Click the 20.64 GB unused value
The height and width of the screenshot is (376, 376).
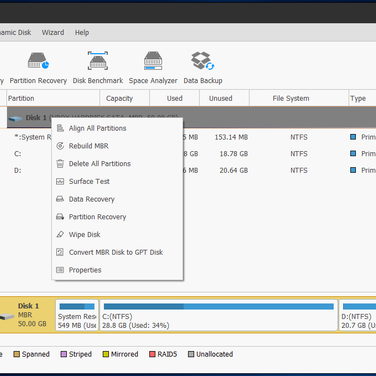[x=234, y=170]
